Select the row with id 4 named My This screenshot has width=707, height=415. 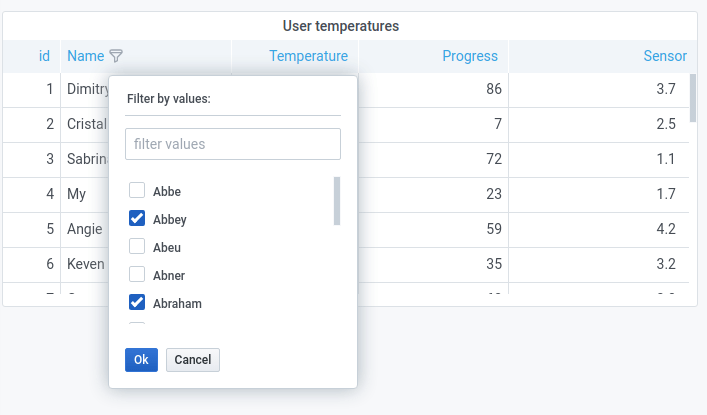(x=77, y=194)
